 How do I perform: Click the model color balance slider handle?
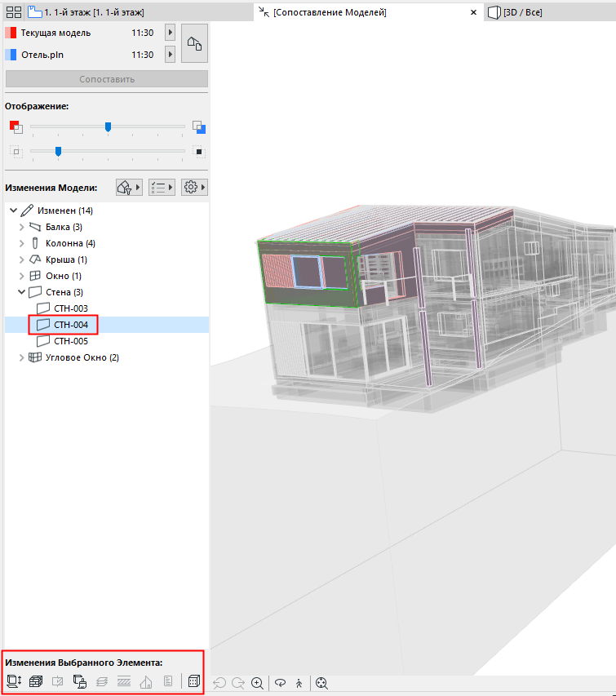108,127
